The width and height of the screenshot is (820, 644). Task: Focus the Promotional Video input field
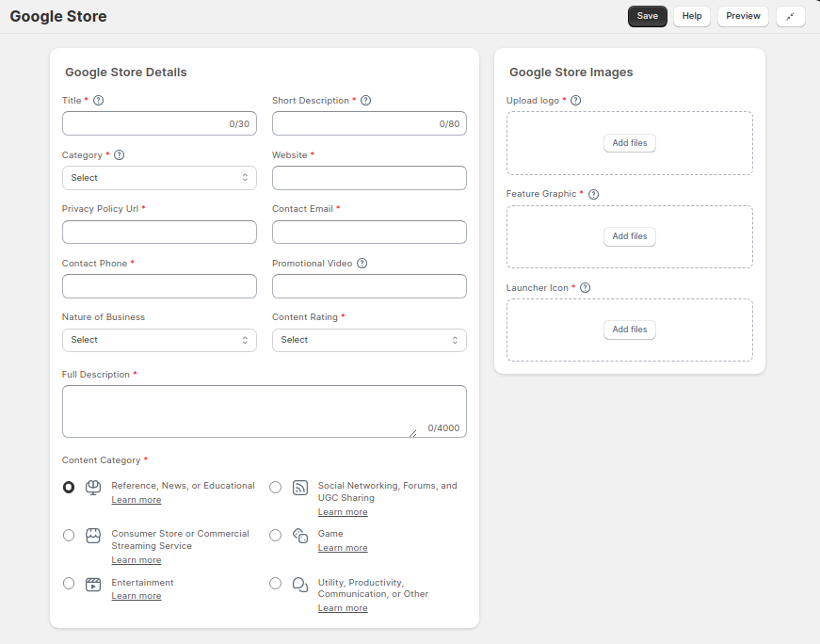(369, 286)
